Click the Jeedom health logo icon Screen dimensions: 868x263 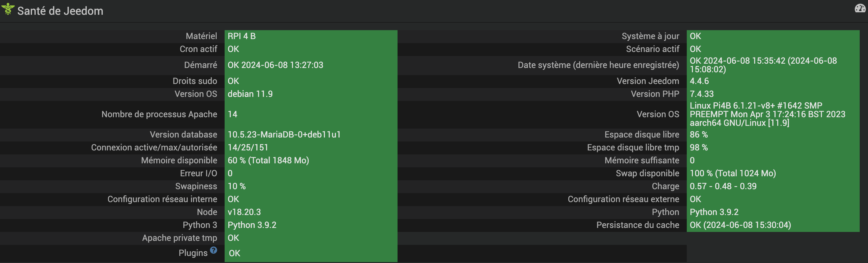coord(8,9)
